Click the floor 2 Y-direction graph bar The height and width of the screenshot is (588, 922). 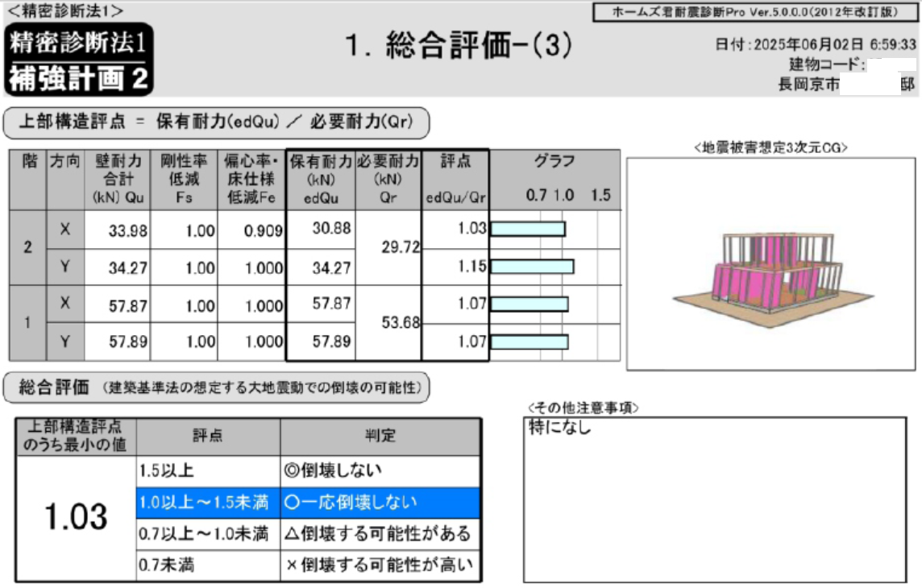coord(532,267)
